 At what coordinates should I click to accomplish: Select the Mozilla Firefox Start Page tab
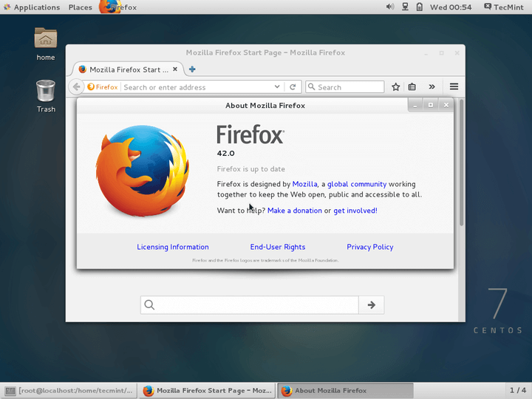click(129, 69)
